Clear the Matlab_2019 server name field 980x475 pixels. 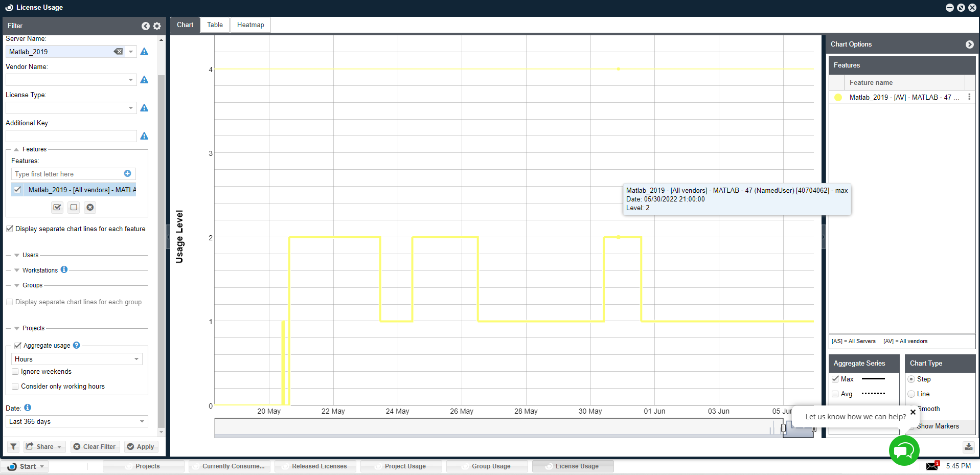point(118,52)
